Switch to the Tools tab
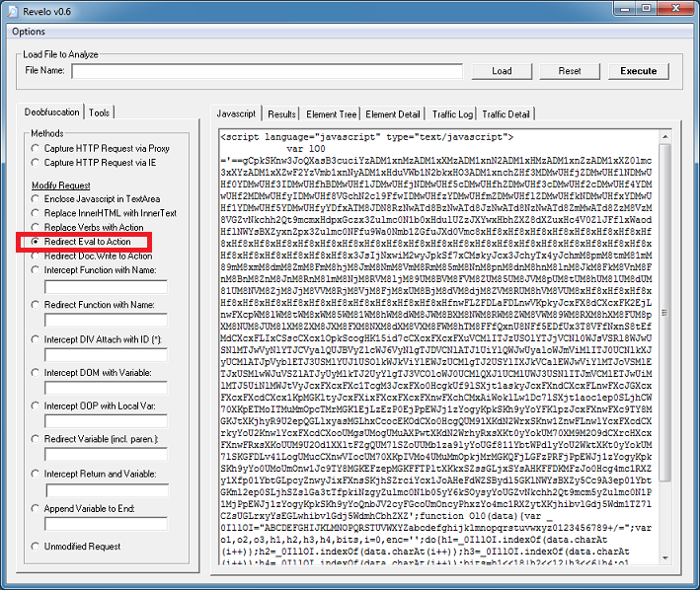 point(100,112)
